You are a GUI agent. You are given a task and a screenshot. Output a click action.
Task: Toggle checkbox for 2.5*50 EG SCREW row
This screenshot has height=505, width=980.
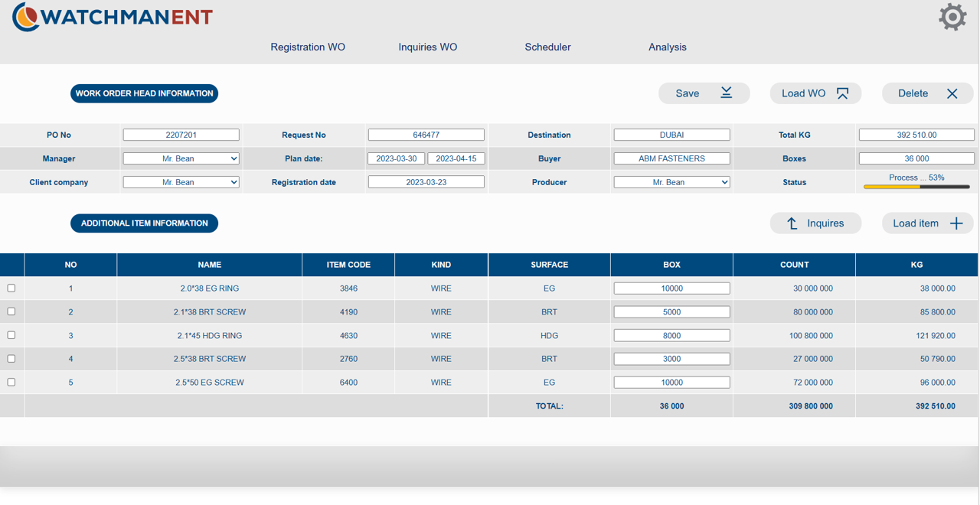11,382
